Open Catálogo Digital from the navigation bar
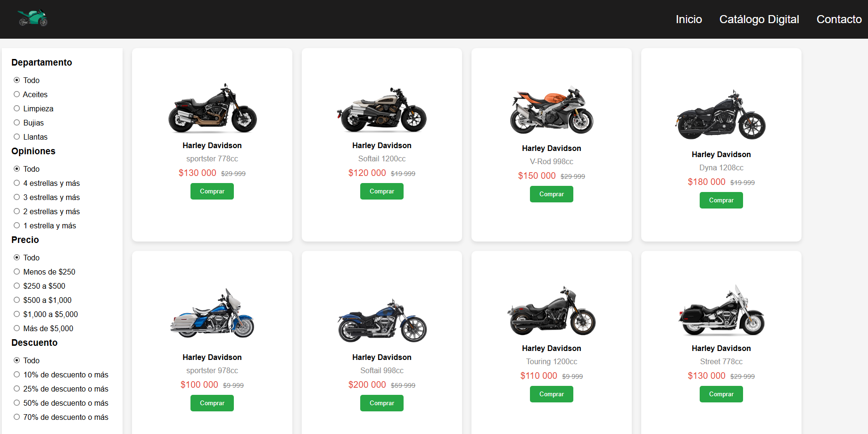This screenshot has height=434, width=868. pos(759,19)
